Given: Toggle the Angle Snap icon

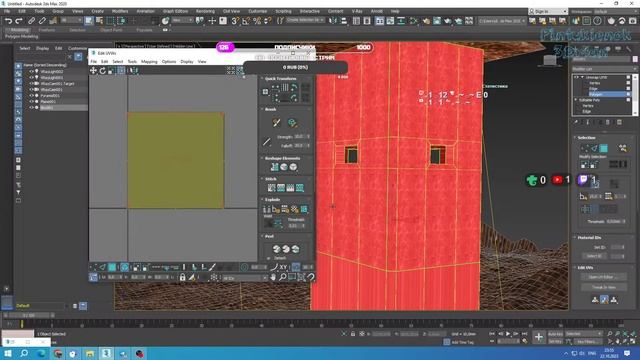Looking at the screenshot, I should 246,20.
